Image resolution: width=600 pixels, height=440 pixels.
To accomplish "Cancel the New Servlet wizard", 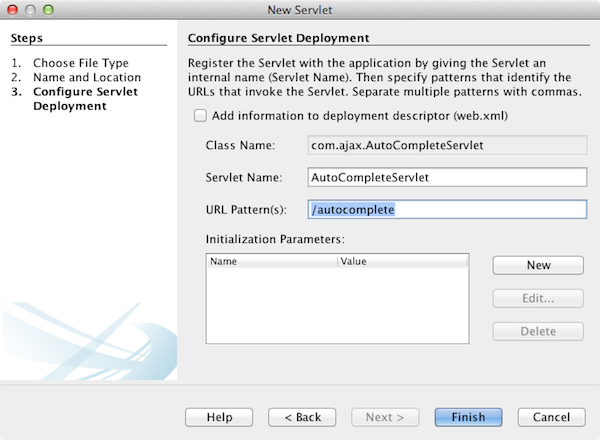I will click(x=551, y=417).
